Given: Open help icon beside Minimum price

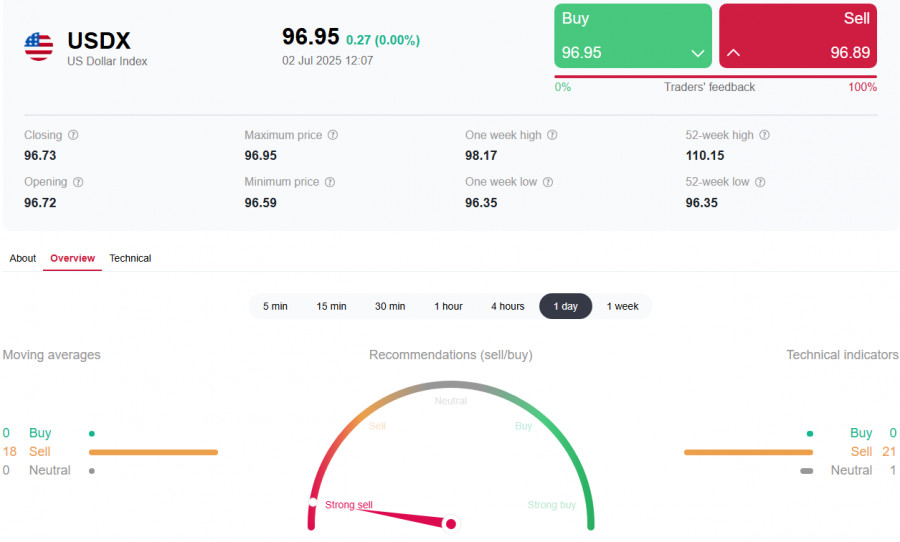Looking at the screenshot, I should click(330, 182).
